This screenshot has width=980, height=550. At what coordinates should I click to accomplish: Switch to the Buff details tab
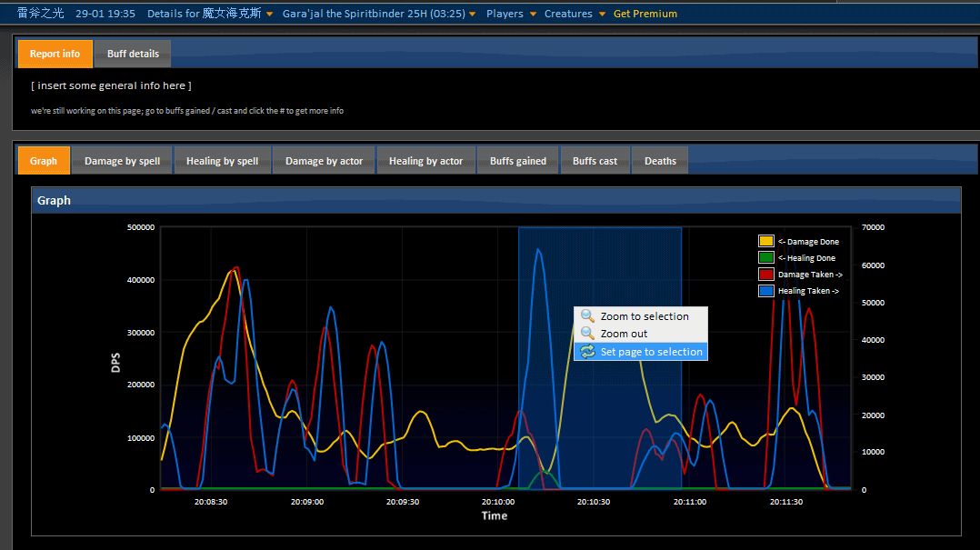click(x=133, y=54)
